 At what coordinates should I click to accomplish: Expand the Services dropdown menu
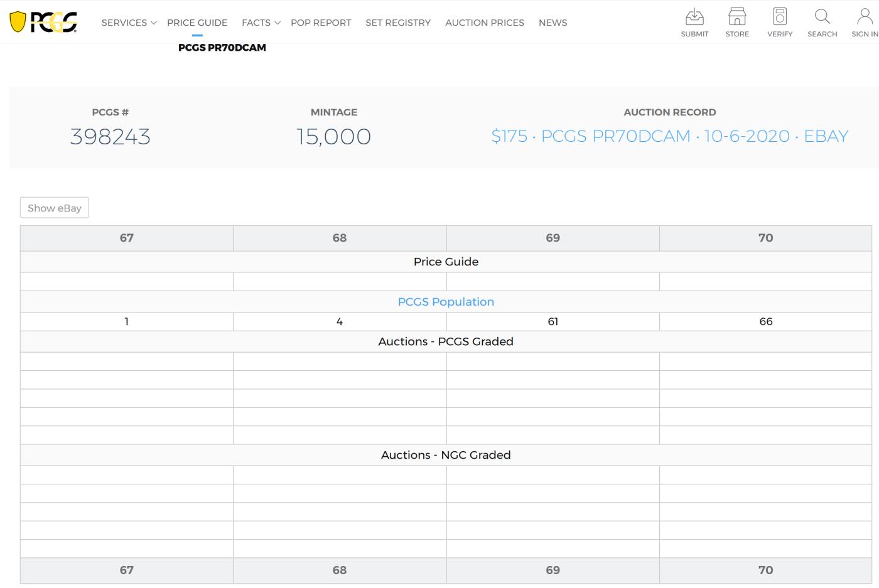pos(128,23)
